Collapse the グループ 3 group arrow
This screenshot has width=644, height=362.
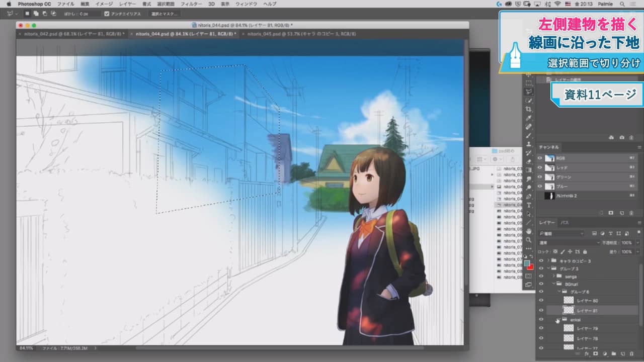point(548,268)
